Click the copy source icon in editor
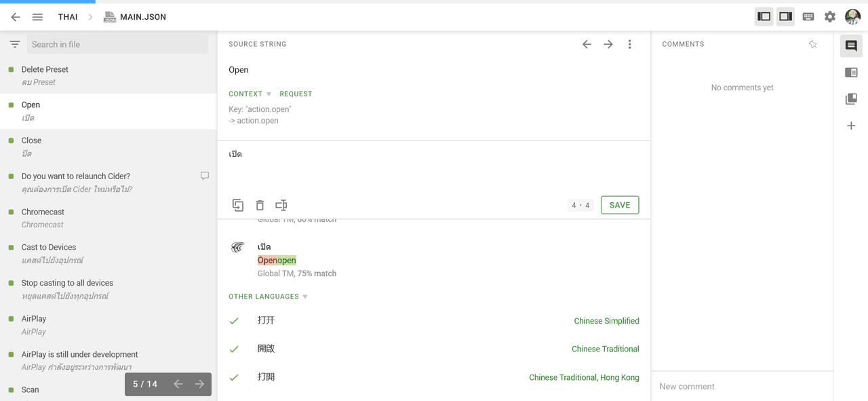Screen dimensions: 868x401 click(x=238, y=205)
